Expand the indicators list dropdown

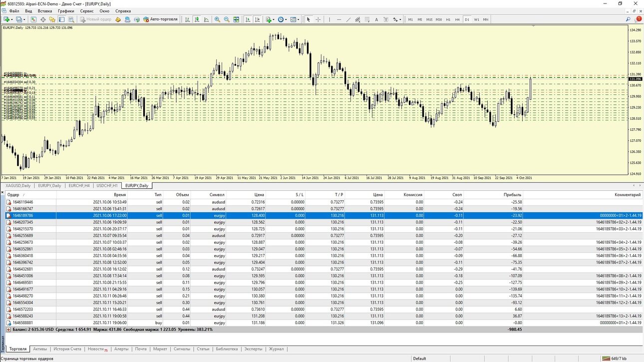point(274,19)
